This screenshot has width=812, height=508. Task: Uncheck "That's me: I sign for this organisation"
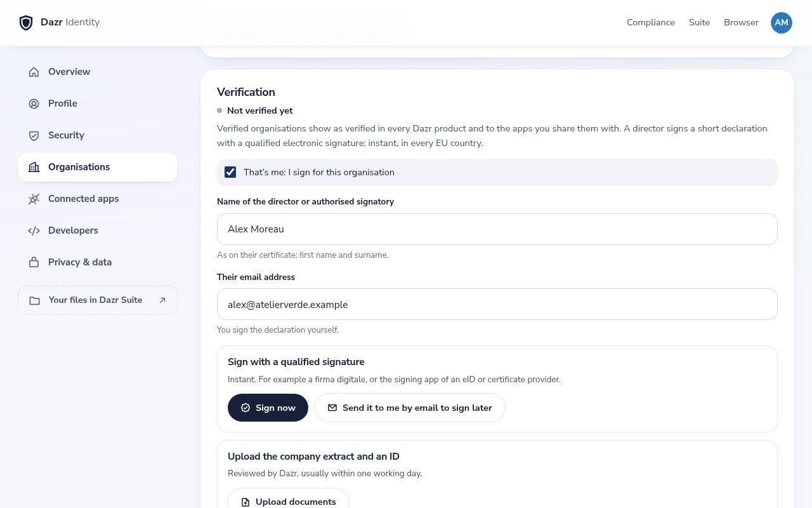point(230,172)
